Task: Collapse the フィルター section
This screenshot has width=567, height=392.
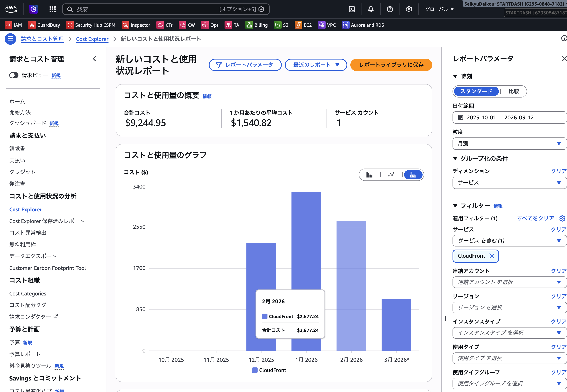Action: [x=455, y=206]
